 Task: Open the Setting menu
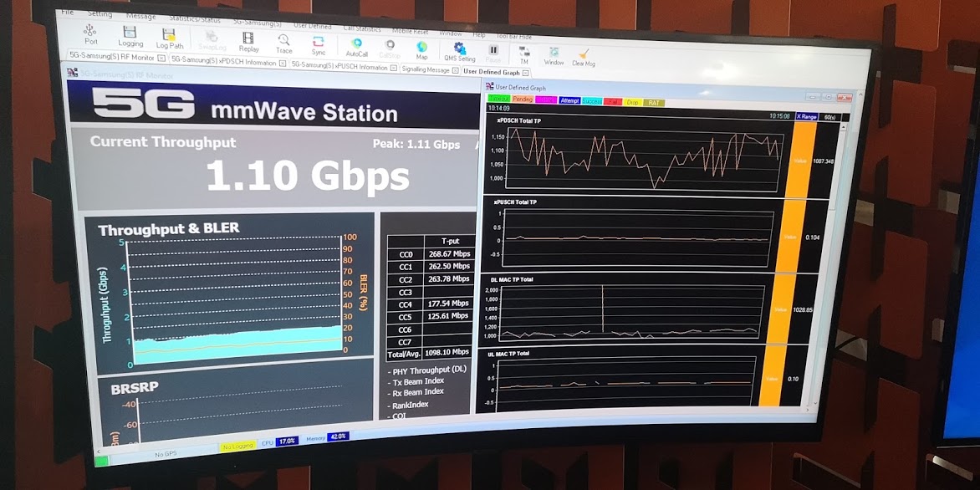tap(100, 13)
